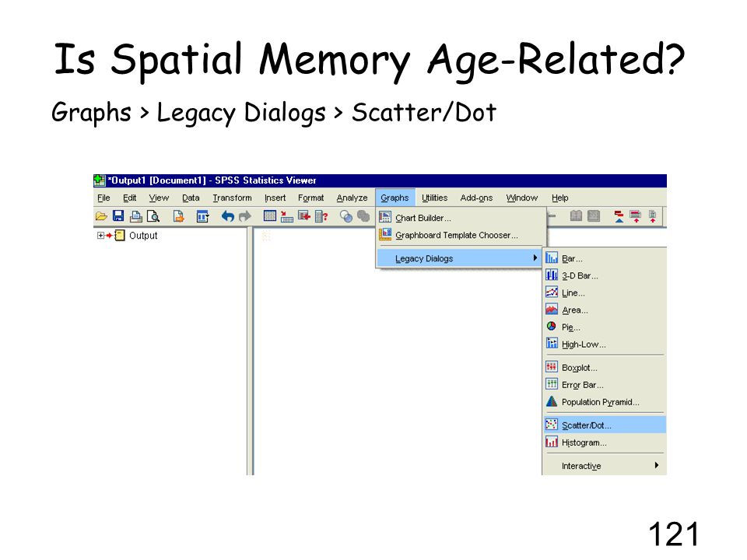Open the Add-ons menu
The height and width of the screenshot is (560, 747).
pyautogui.click(x=476, y=198)
